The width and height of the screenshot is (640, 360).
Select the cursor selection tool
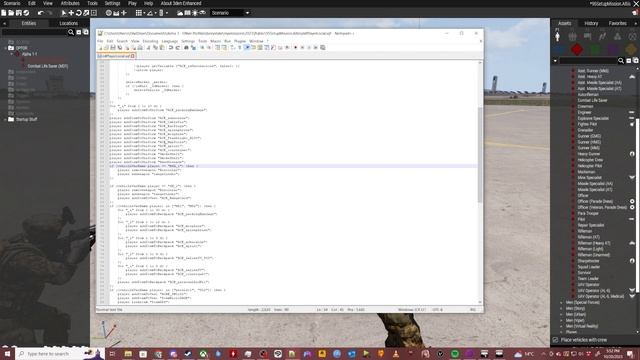pyautogui.click(x=64, y=13)
